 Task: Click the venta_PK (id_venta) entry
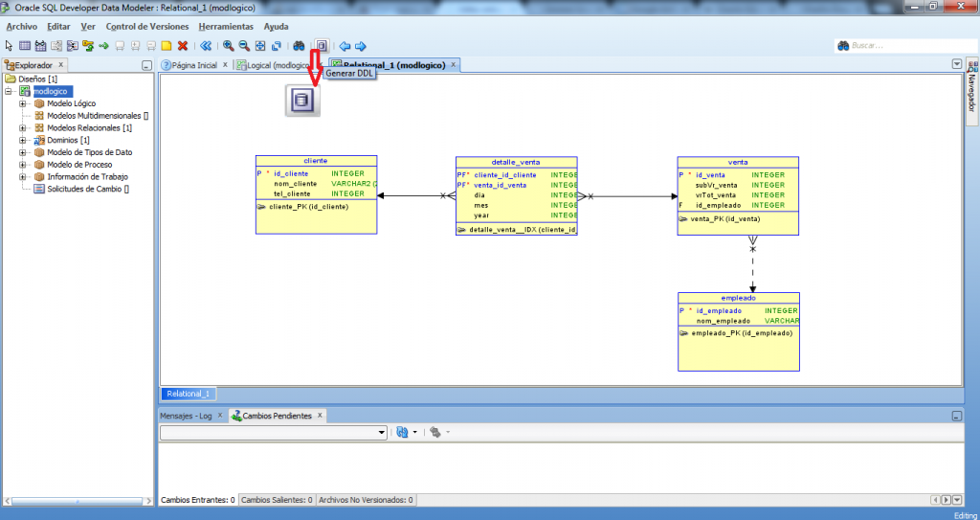pyautogui.click(x=725, y=219)
